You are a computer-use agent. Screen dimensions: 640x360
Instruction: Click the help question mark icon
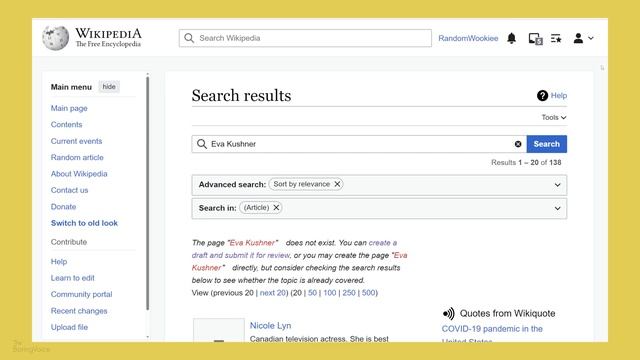542,96
